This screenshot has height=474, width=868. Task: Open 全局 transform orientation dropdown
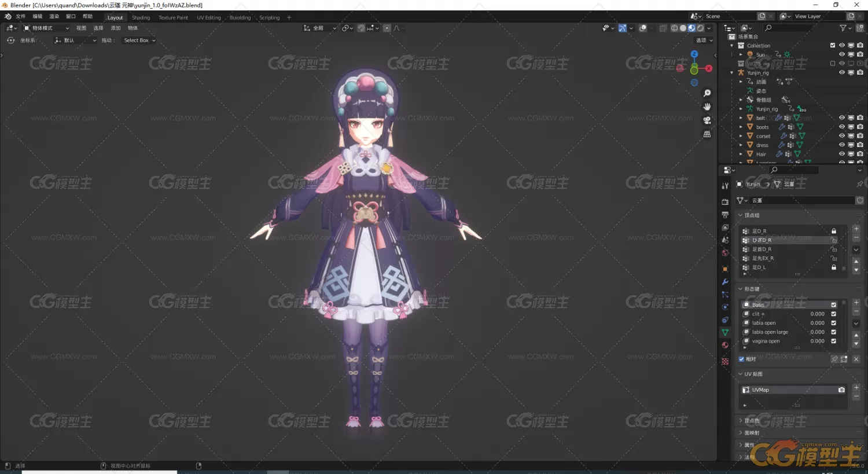coord(320,28)
